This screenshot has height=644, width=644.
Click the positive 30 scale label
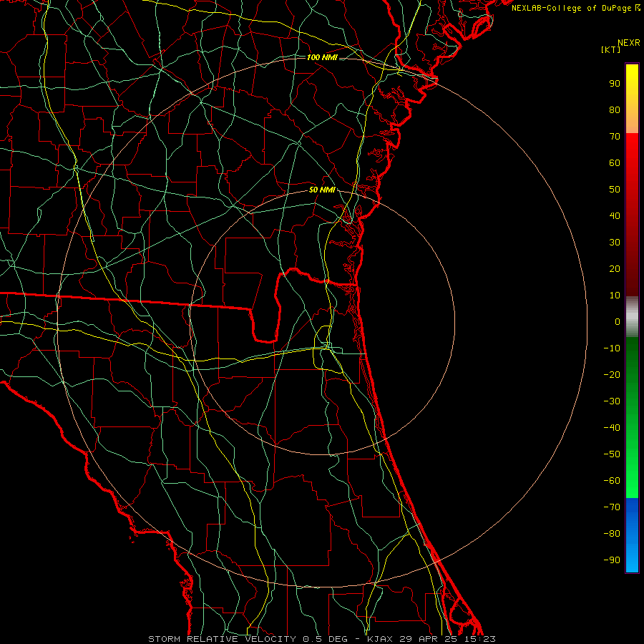point(615,243)
